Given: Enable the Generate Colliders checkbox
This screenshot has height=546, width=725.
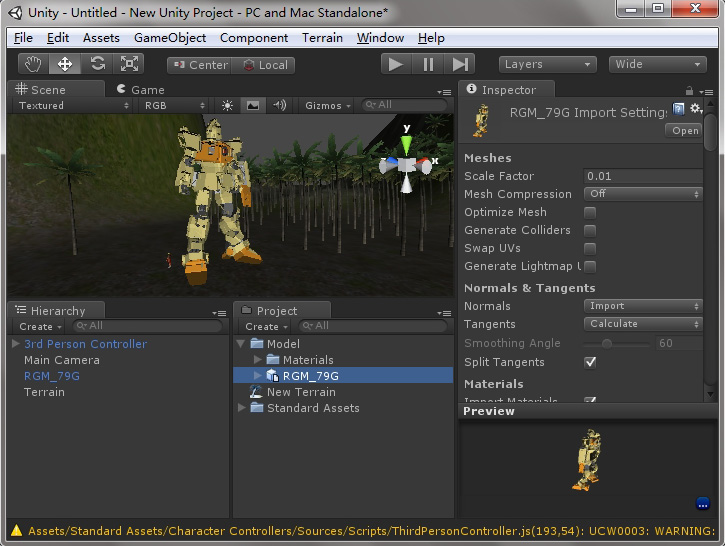Looking at the screenshot, I should point(590,231).
